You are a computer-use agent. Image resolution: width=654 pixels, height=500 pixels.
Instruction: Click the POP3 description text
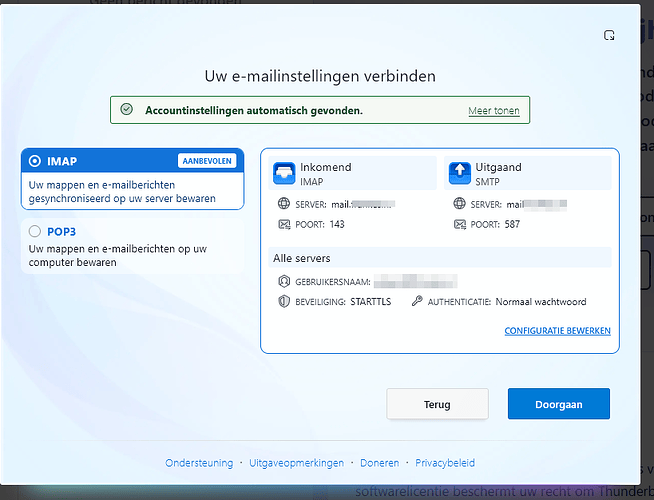(118, 256)
